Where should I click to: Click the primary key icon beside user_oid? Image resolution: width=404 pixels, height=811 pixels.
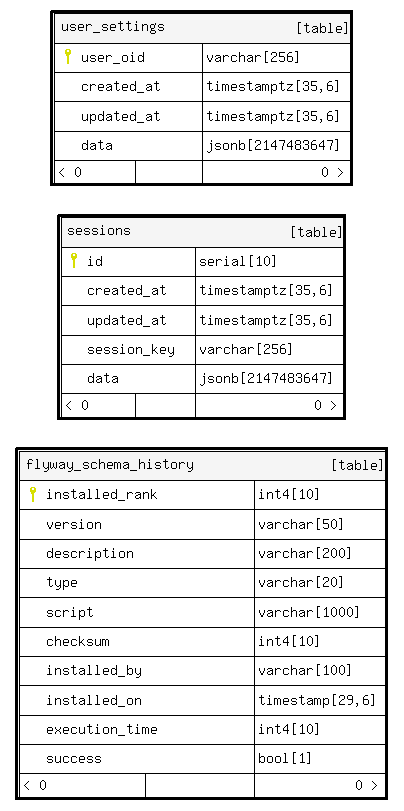67,56
